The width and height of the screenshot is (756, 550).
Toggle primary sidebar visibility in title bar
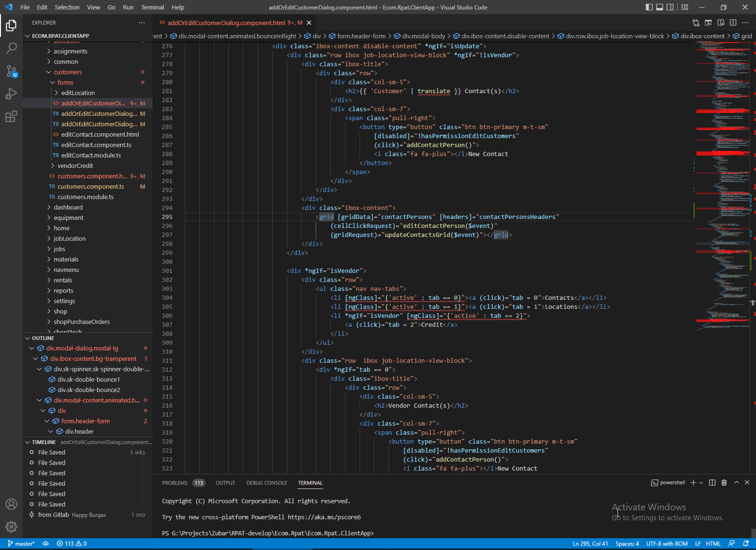point(649,7)
